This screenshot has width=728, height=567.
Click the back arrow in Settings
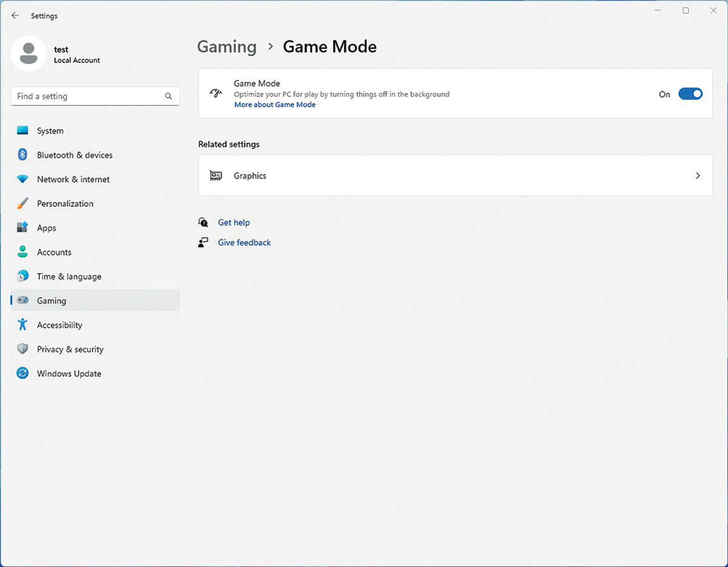point(15,15)
